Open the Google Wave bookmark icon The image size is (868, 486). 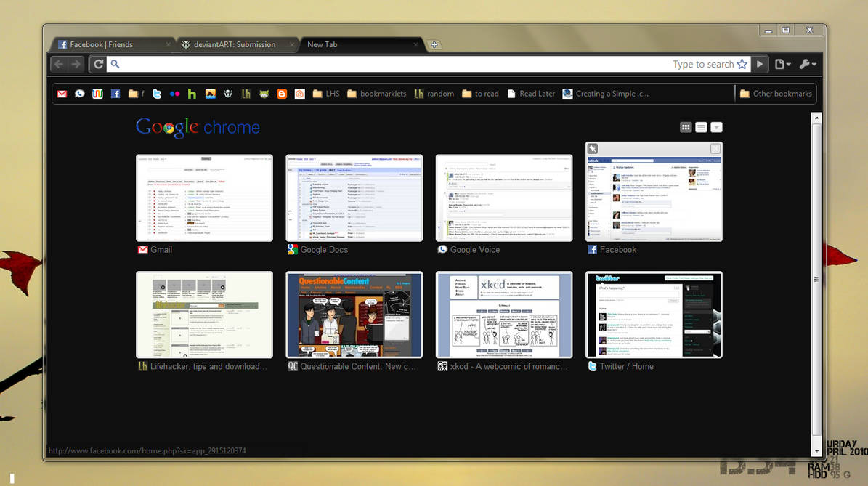pyautogui.click(x=97, y=94)
